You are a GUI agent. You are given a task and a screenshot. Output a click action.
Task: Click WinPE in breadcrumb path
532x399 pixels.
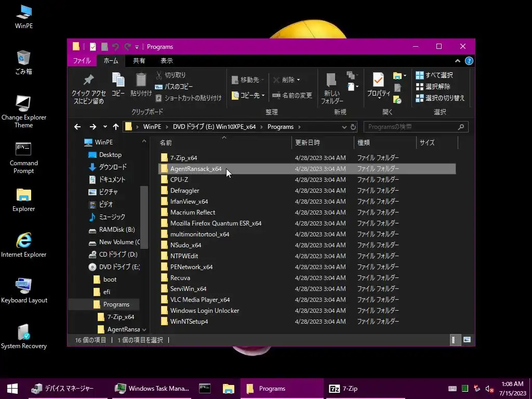[152, 127]
